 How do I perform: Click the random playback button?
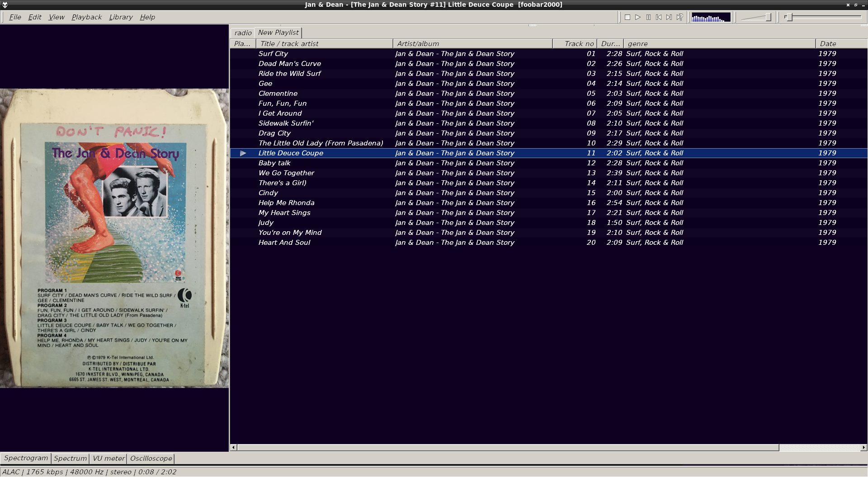click(x=679, y=17)
